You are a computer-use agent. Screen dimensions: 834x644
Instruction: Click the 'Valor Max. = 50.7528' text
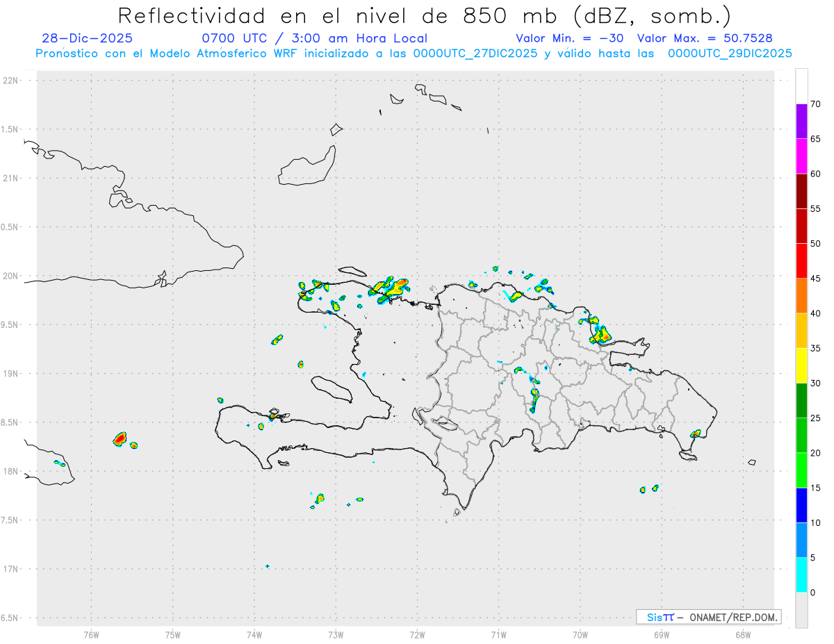pyautogui.click(x=705, y=38)
